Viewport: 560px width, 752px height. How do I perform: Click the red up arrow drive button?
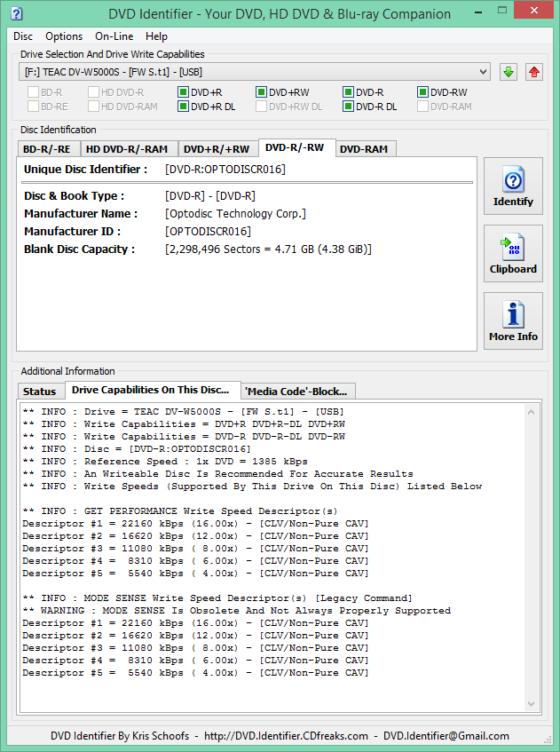533,73
